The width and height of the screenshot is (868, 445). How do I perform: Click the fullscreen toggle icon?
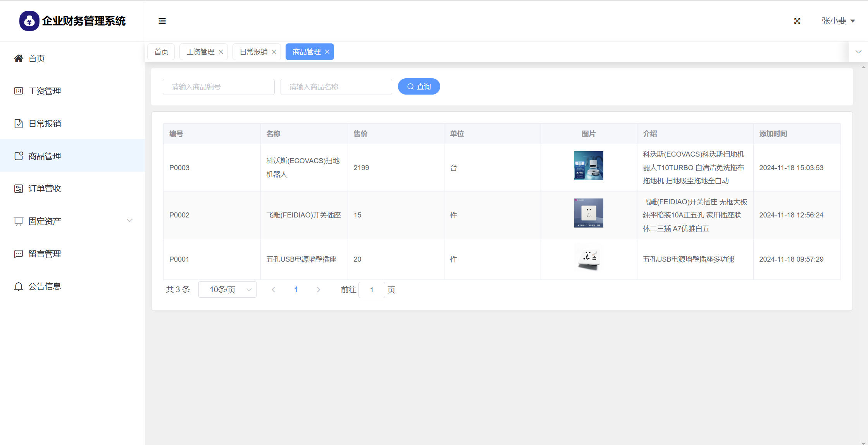pyautogui.click(x=797, y=21)
